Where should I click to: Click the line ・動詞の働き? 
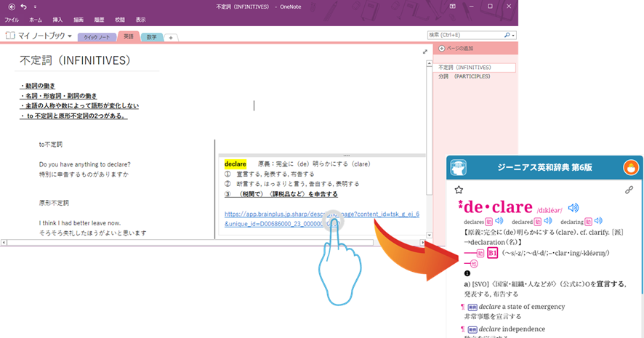coord(37,86)
